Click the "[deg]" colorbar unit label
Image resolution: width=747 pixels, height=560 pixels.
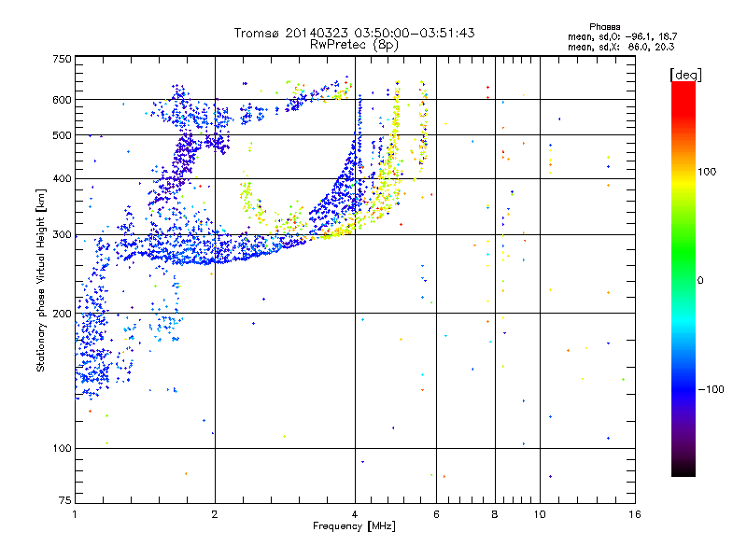(x=686, y=75)
